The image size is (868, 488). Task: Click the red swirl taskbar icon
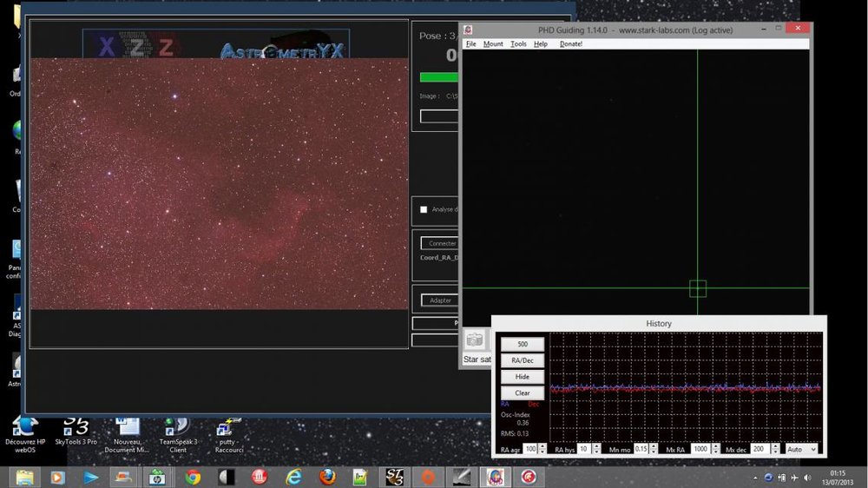point(528,477)
